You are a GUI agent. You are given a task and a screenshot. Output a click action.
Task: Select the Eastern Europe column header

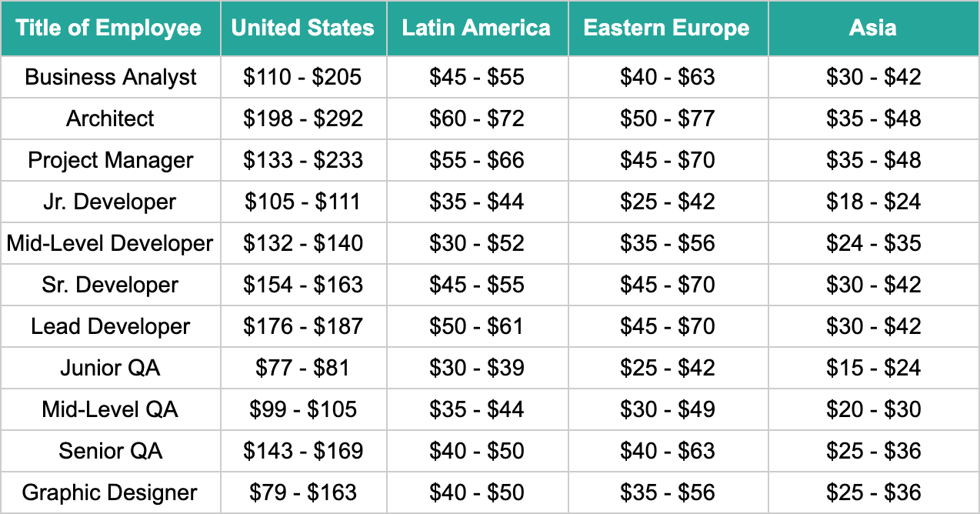667,28
